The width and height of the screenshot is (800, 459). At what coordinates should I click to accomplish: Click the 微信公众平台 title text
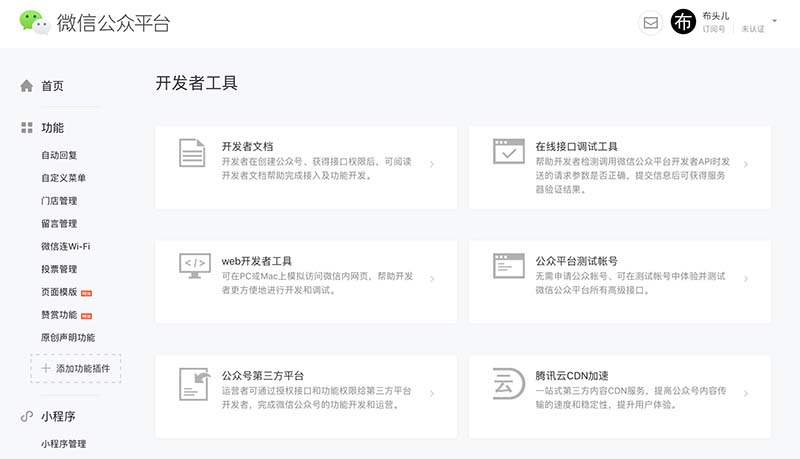click(113, 23)
